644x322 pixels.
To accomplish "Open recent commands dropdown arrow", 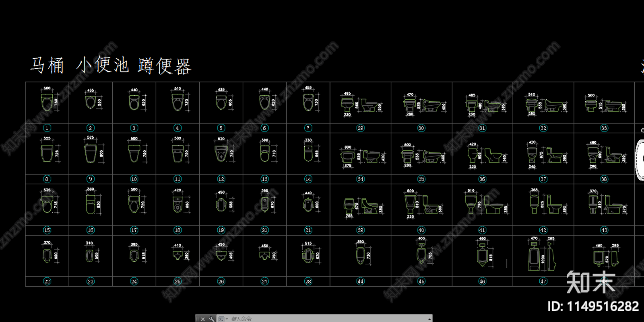I will (x=227, y=319).
